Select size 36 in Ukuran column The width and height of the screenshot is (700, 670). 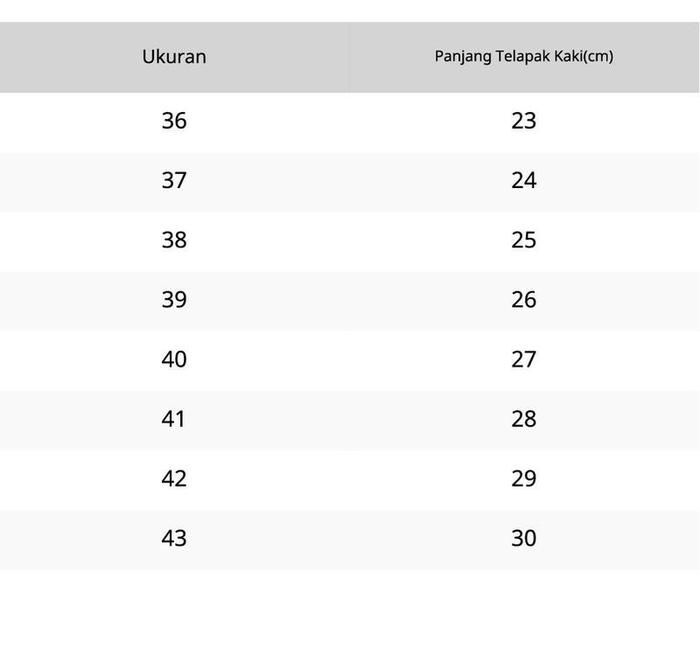[x=174, y=121]
